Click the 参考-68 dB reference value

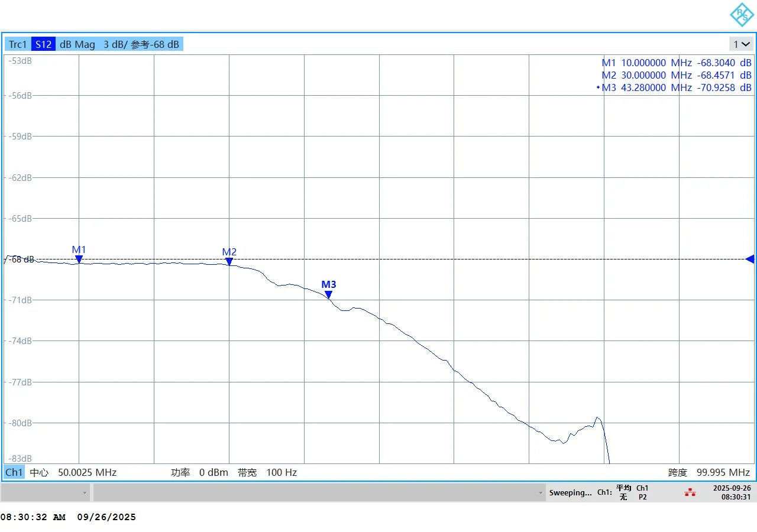[x=155, y=44]
